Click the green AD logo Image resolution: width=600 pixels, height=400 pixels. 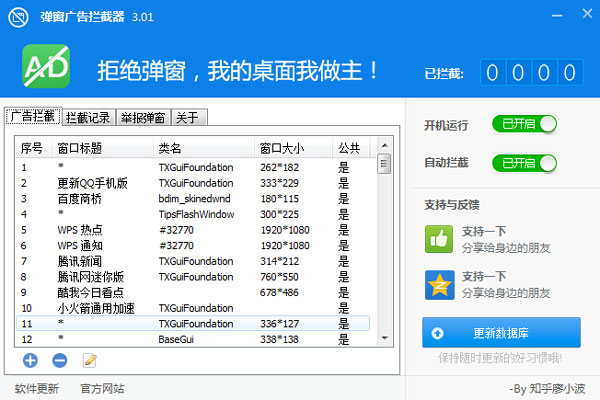coord(46,68)
